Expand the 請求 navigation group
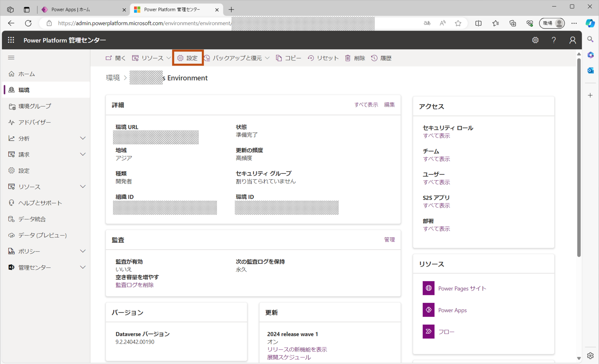This screenshot has width=599, height=364. (83, 154)
